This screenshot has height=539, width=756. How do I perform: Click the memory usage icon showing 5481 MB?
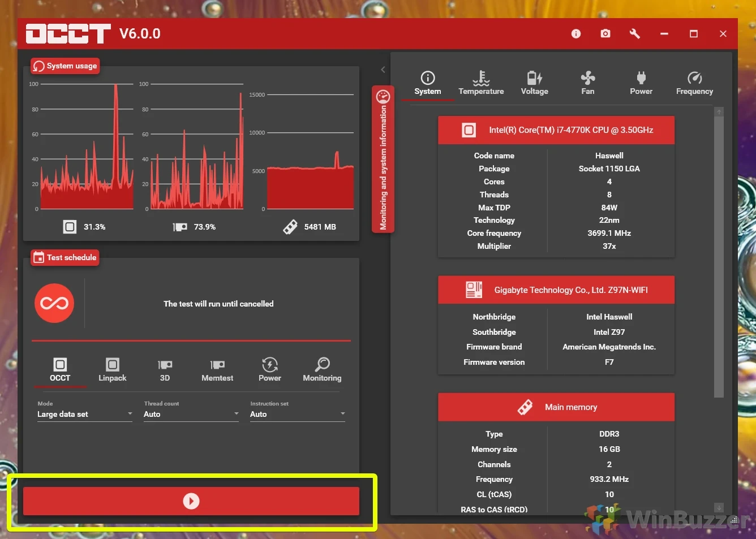pos(290,227)
